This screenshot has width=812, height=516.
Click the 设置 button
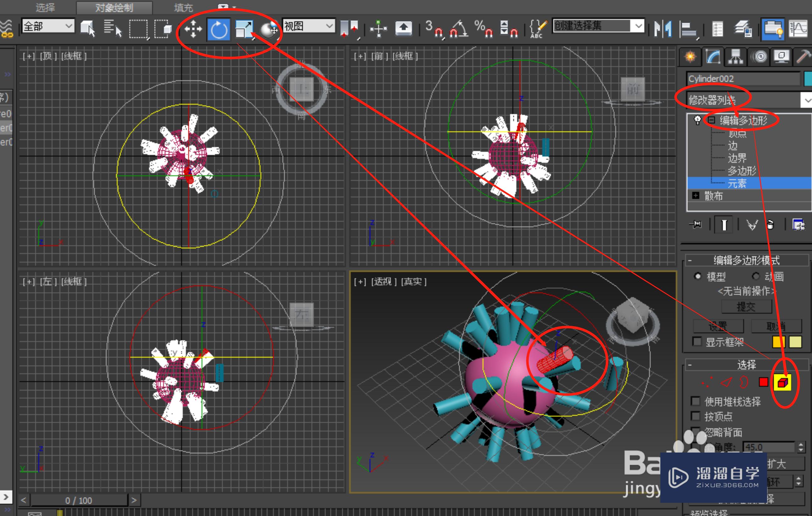coord(718,326)
